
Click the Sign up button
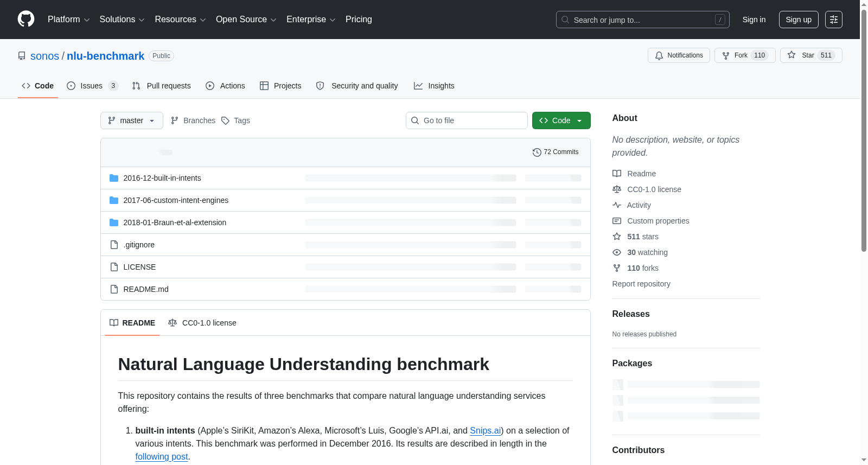pyautogui.click(x=799, y=20)
